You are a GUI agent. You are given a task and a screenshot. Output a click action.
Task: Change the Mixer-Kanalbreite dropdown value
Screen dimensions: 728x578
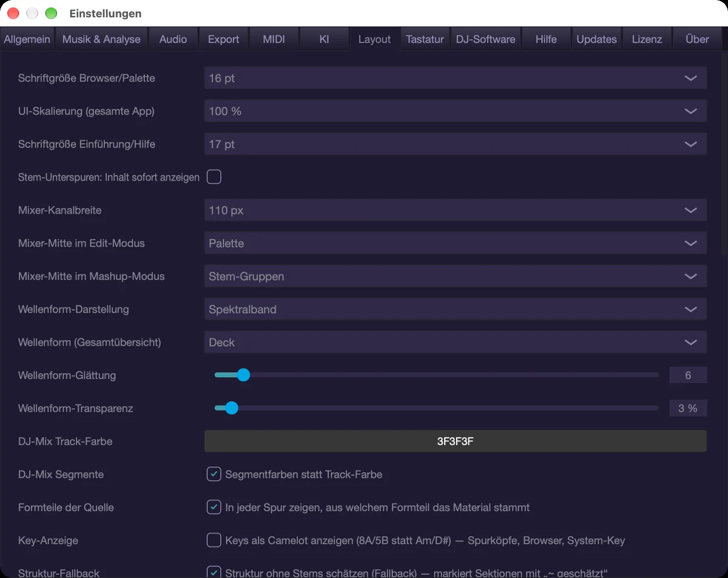455,210
